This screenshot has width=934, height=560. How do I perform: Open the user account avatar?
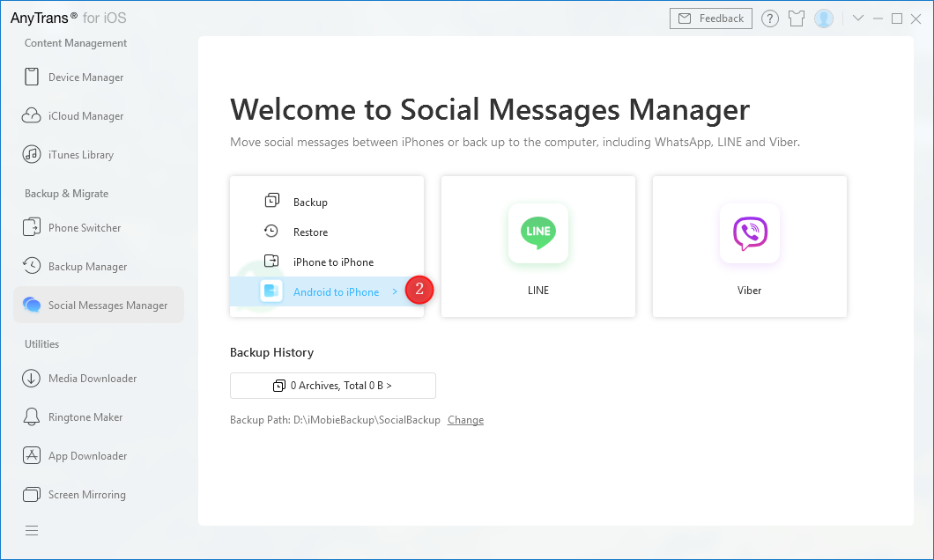(x=824, y=19)
